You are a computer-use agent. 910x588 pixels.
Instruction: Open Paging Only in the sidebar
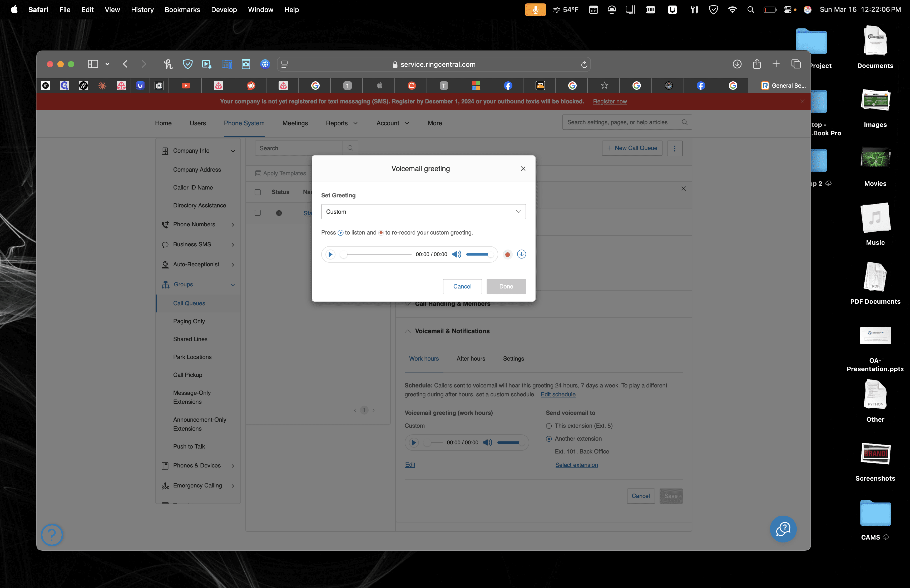[189, 321]
